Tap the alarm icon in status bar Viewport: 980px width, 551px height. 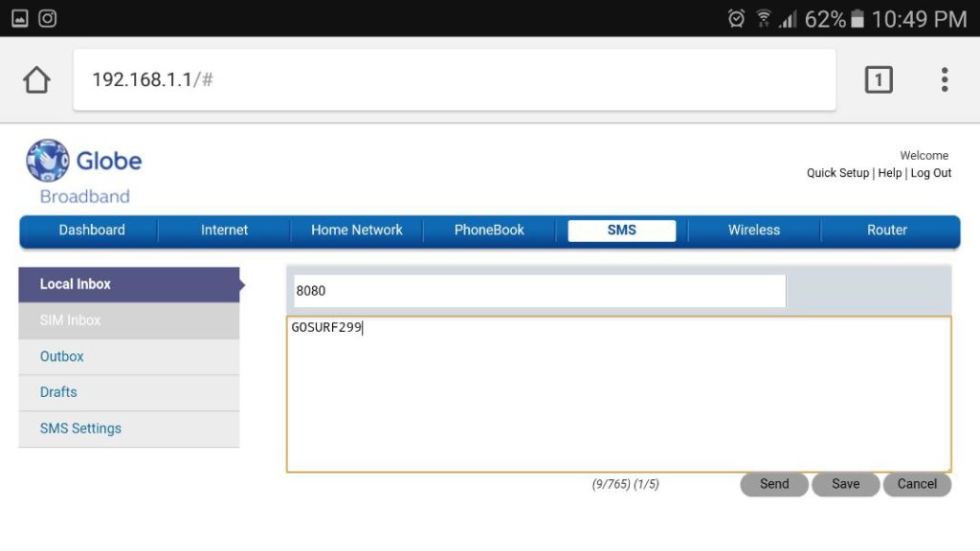[x=736, y=19]
